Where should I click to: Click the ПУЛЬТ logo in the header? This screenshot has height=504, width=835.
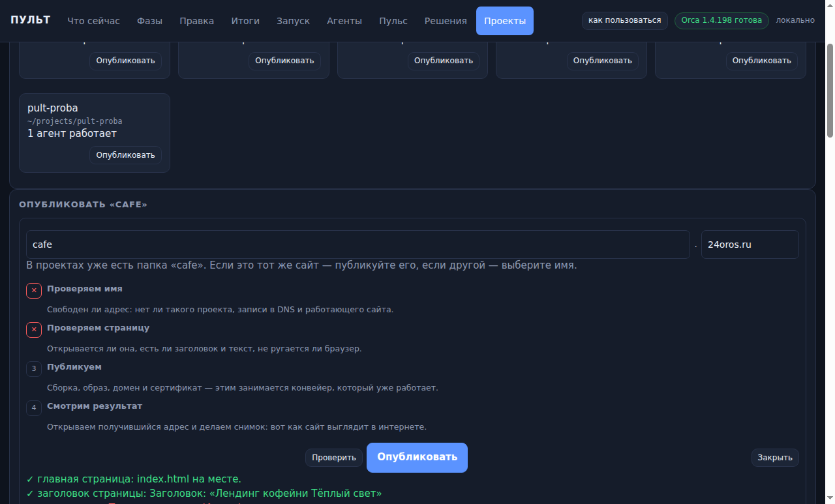coord(30,20)
